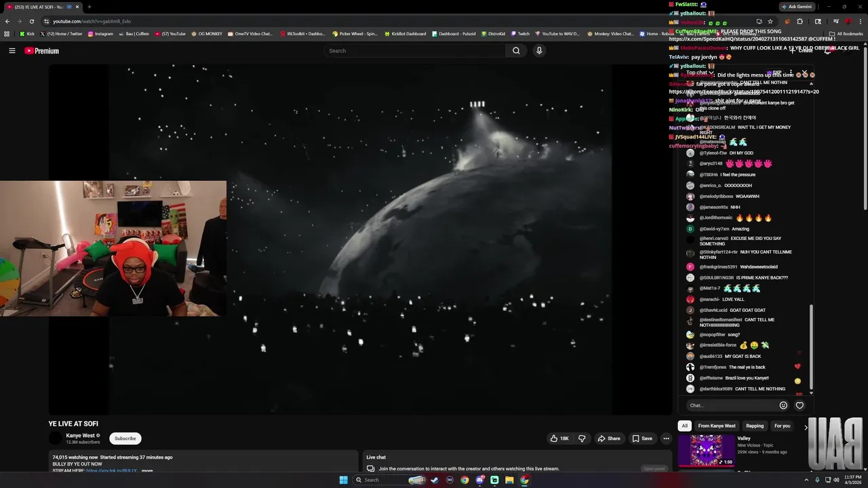Bookmark this page with the star icon
Image resolution: width=868 pixels, height=488 pixels.
(770, 21)
